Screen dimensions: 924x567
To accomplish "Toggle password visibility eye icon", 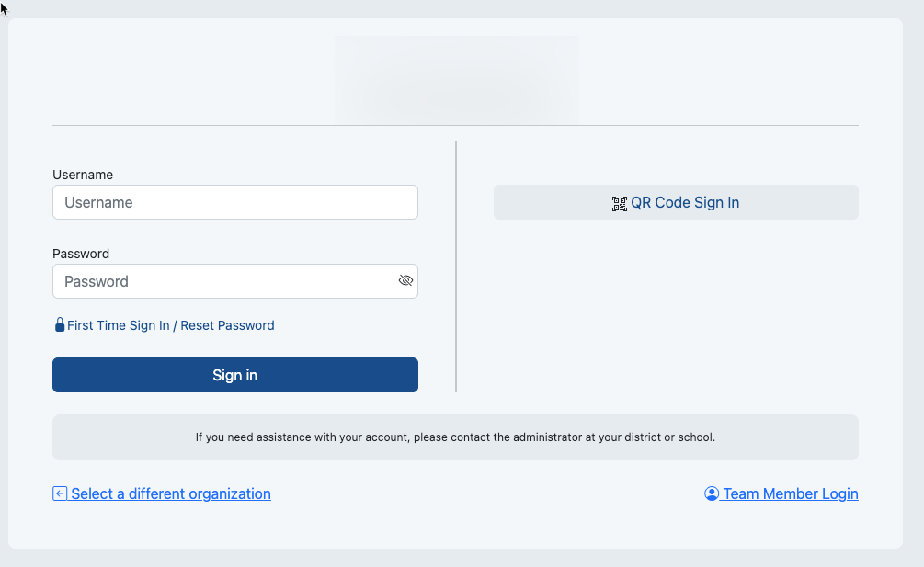I will tap(405, 281).
